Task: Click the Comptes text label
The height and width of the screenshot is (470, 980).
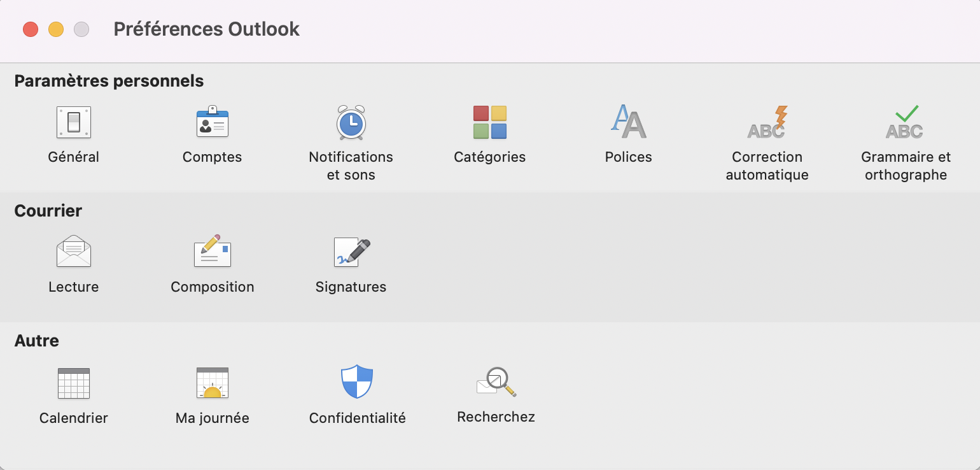Action: point(212,157)
